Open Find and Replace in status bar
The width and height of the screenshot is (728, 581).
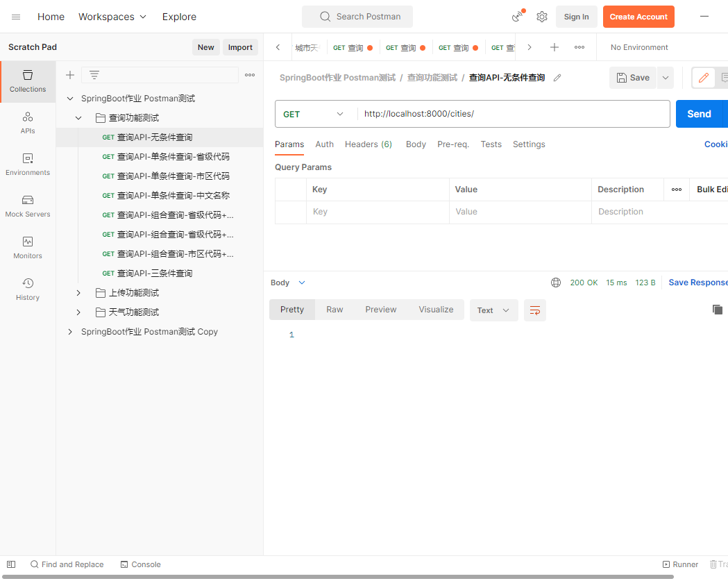click(67, 564)
